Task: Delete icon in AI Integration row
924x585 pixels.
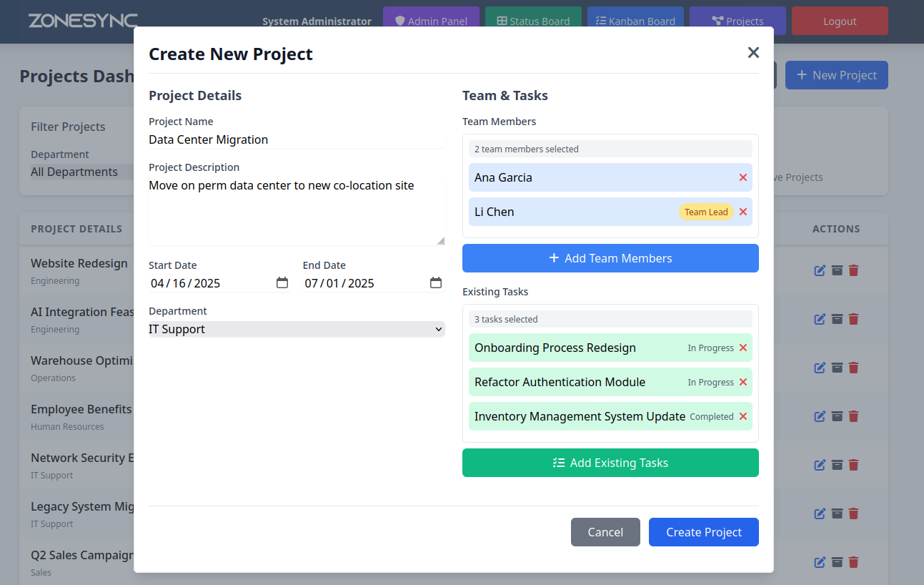Action: [853, 319]
